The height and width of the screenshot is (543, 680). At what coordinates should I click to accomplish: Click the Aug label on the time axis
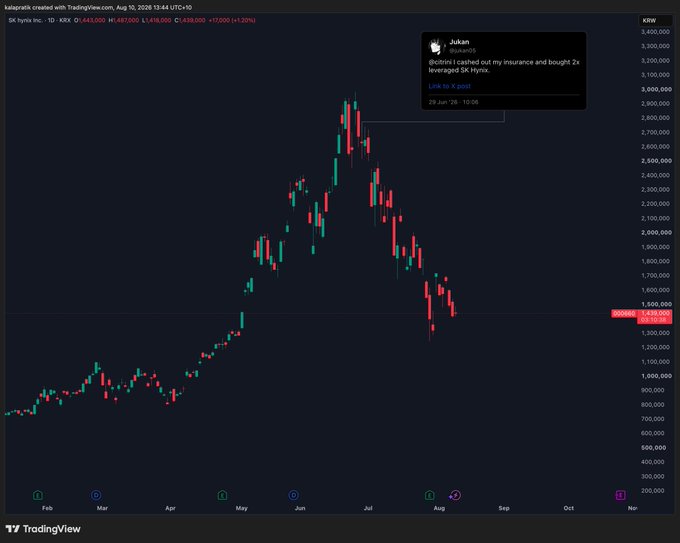click(439, 508)
